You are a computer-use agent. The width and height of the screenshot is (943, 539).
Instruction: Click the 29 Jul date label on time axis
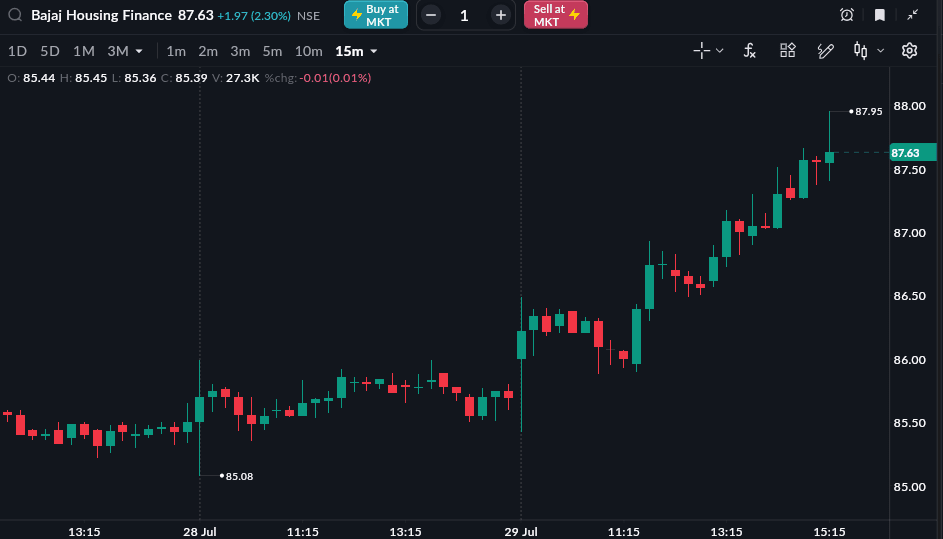521,532
